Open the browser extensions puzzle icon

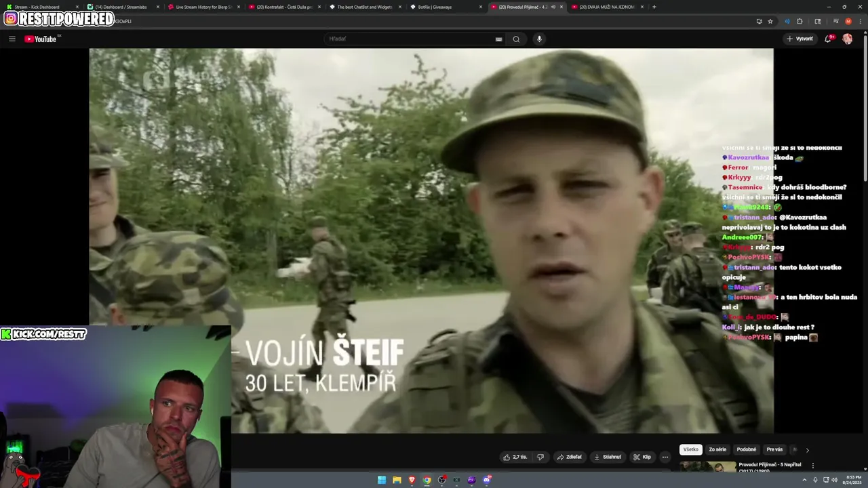(800, 21)
